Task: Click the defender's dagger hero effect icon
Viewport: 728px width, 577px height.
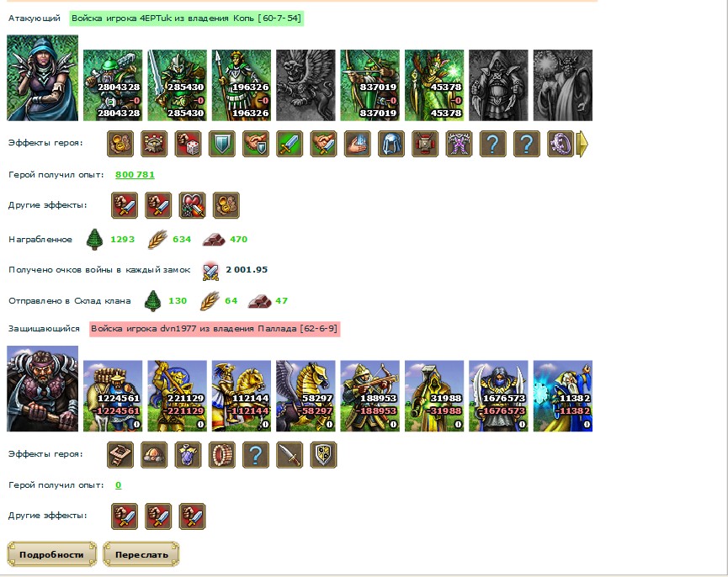Action: (x=290, y=454)
